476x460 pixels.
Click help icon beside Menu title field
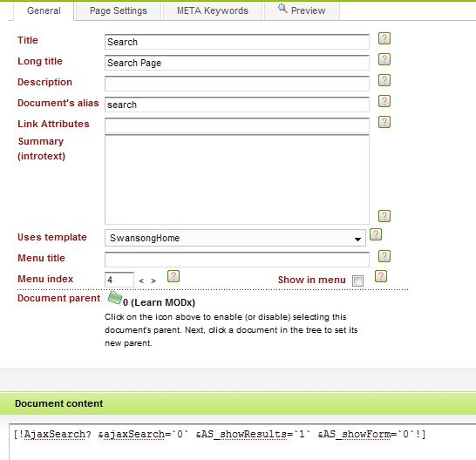point(384,256)
